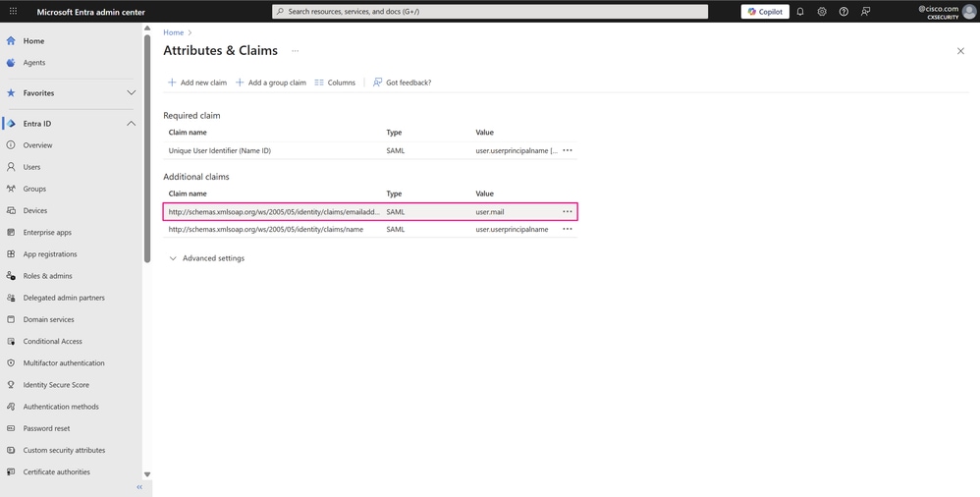
Task: Click Delegated admin partners icon
Action: (11, 298)
